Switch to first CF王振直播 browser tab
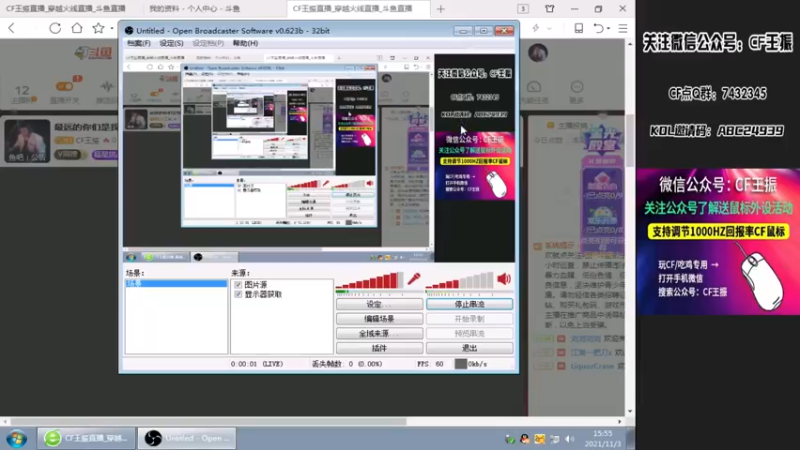 point(66,9)
